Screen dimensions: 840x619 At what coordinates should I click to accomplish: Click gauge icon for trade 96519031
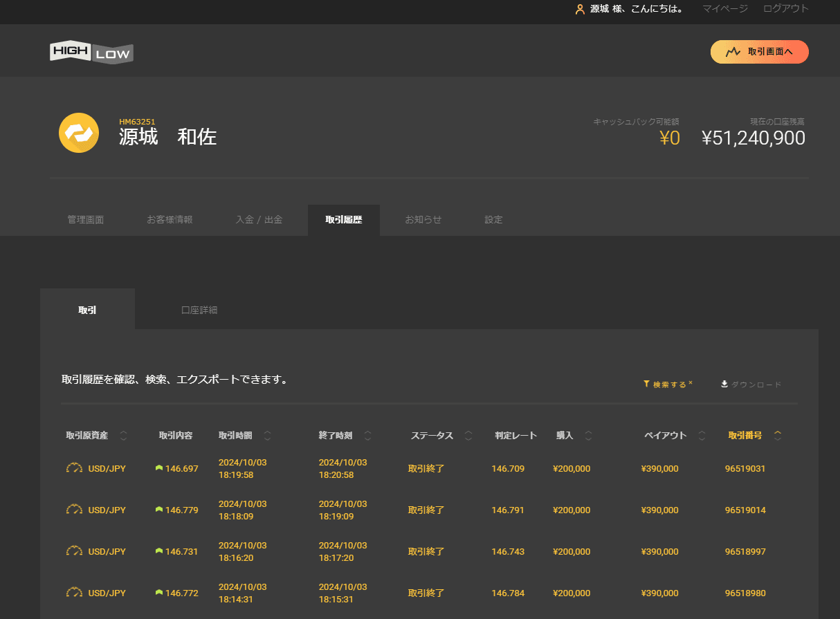74,468
